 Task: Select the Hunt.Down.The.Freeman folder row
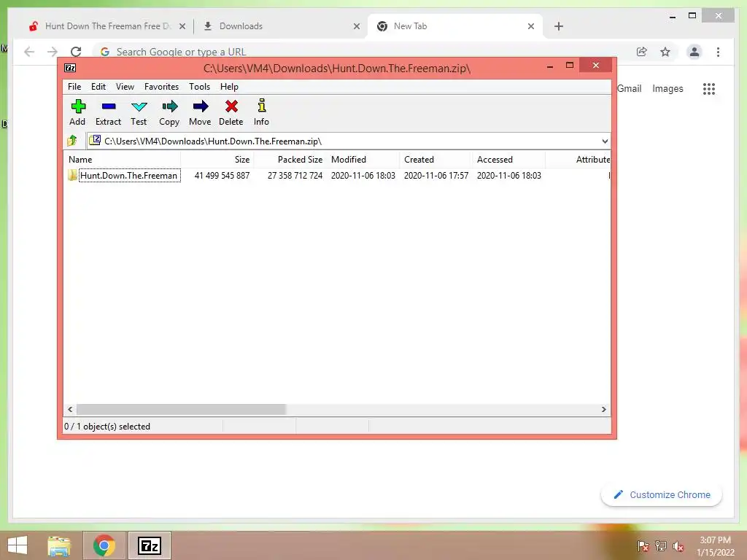[337, 175]
